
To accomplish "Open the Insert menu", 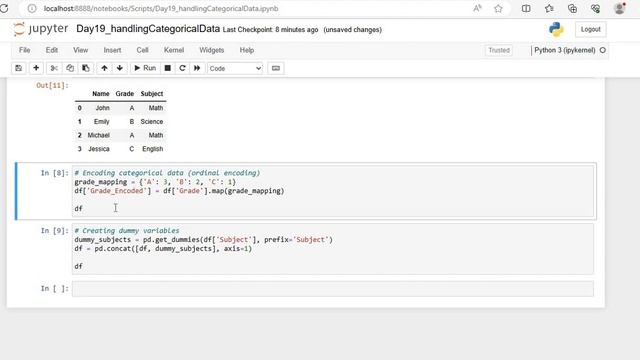I will click(x=112, y=50).
